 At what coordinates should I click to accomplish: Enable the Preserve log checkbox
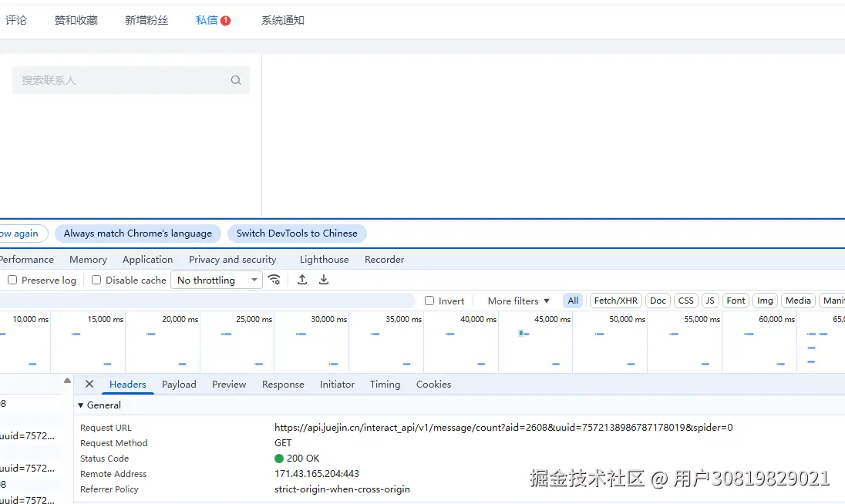(x=12, y=280)
